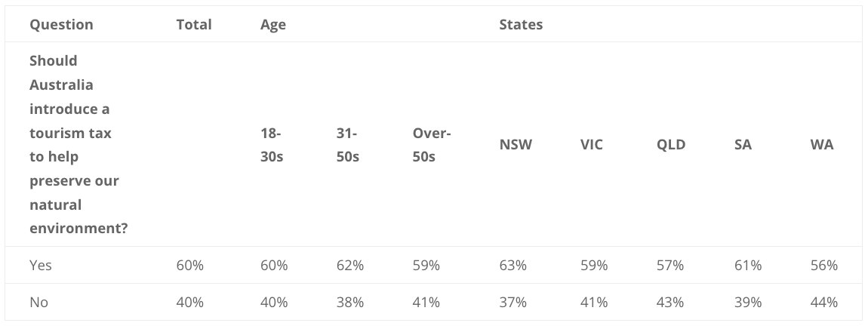
Task: Click the Total column header
Action: point(194,24)
